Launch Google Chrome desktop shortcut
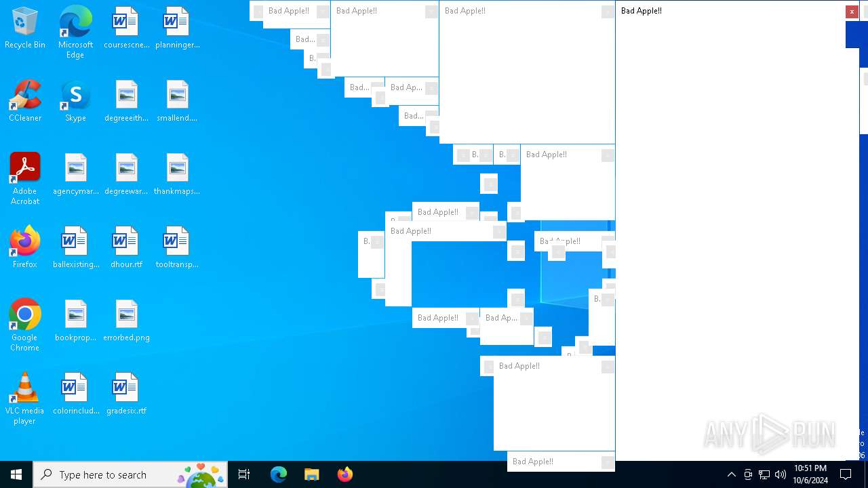 25,325
